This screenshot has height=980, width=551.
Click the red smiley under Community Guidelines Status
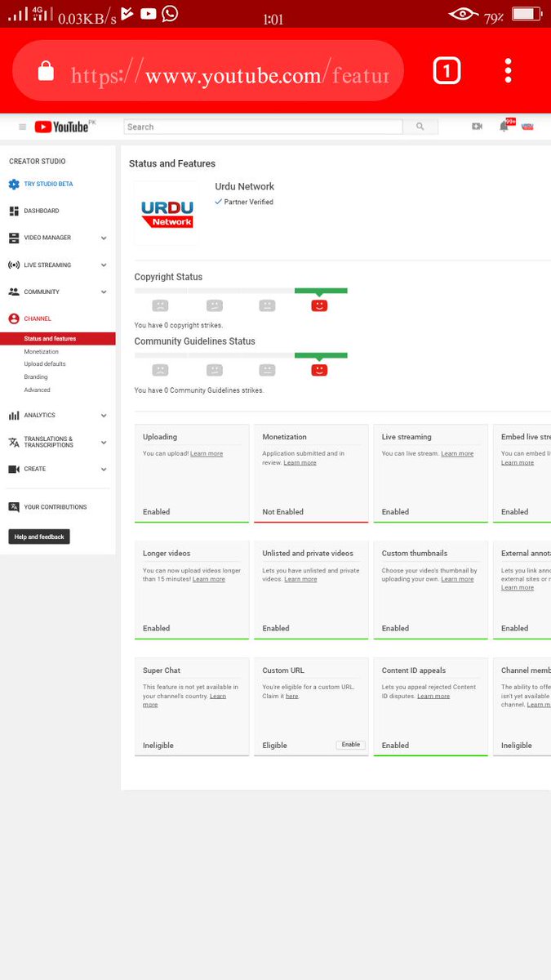319,370
